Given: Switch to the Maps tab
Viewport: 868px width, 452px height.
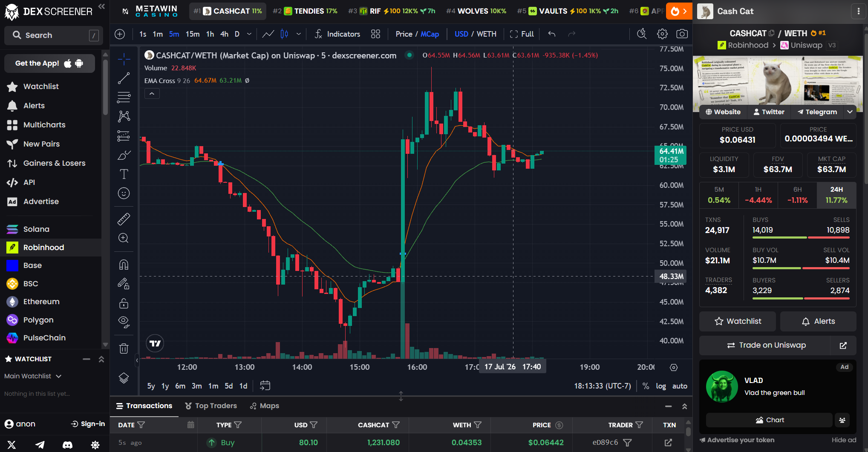Looking at the screenshot, I should [x=265, y=406].
